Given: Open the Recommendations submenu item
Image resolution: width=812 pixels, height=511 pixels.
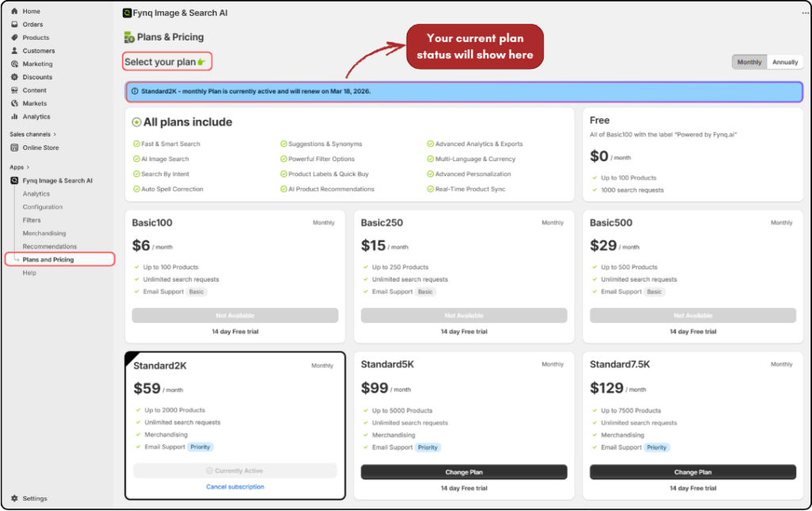Looking at the screenshot, I should 49,247.
